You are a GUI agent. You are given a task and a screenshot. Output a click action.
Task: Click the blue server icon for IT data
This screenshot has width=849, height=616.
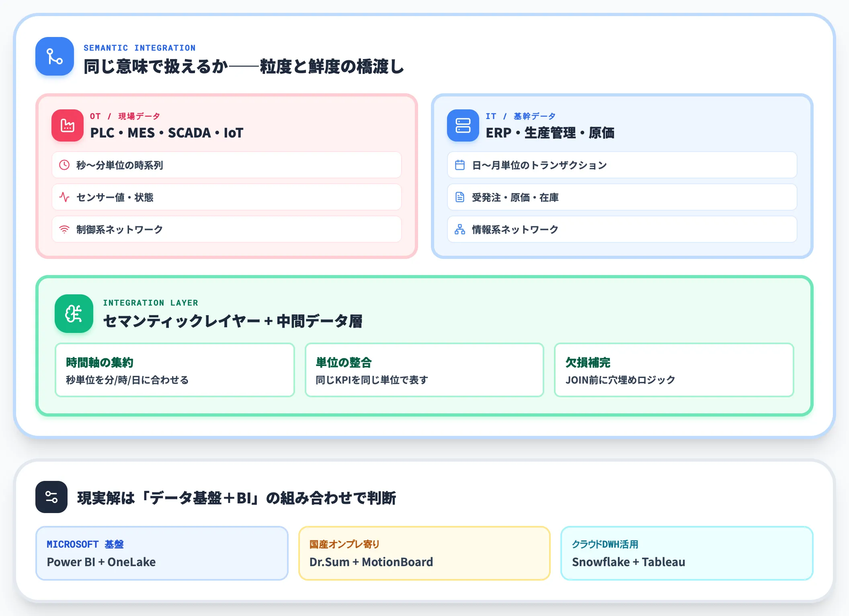pos(463,125)
